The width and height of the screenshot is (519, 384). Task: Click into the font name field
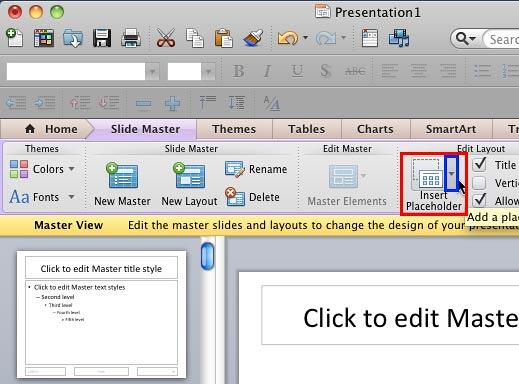pyautogui.click(x=76, y=71)
